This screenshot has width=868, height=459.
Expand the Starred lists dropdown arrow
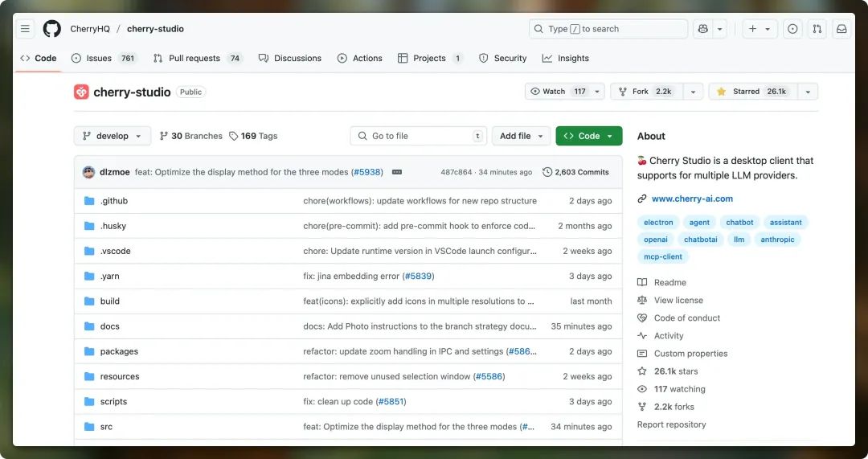coord(808,92)
